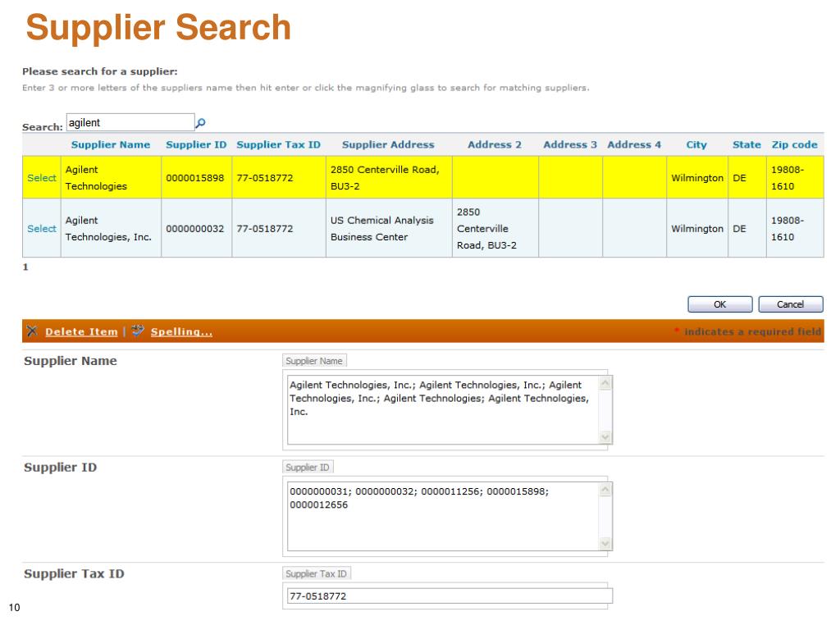Click the highlighted row's Wilmington city cell
840x630 pixels.
click(x=697, y=178)
